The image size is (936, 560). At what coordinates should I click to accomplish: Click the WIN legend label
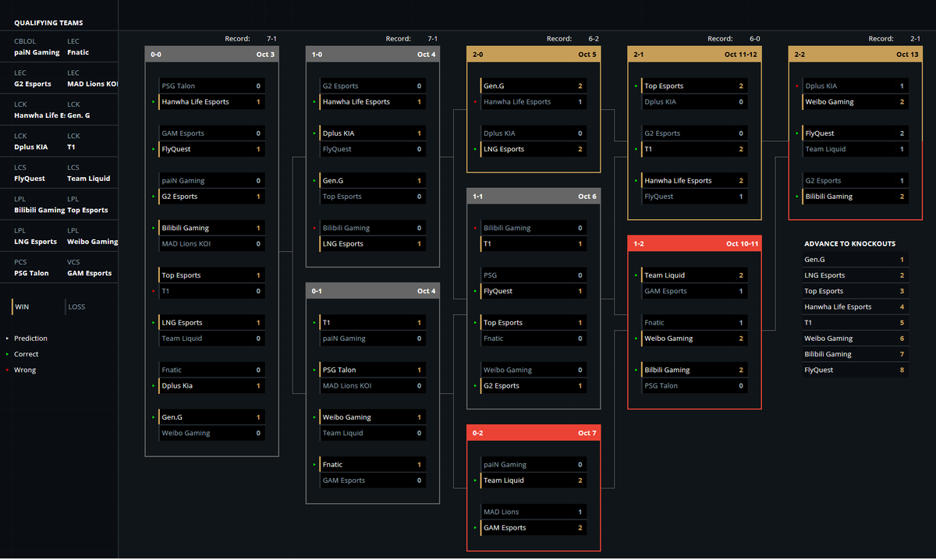pyautogui.click(x=22, y=307)
